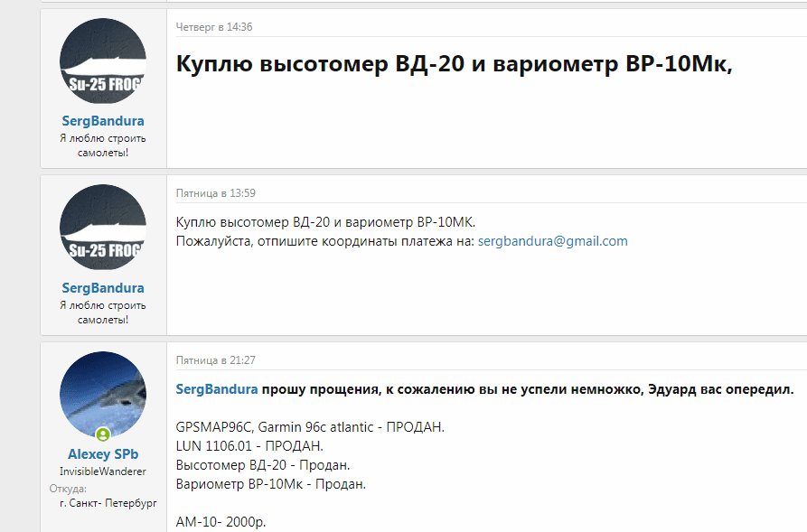Click text line Высотомер ВД-20 - Продан
The height and width of the screenshot is (532, 807).
click(x=263, y=465)
